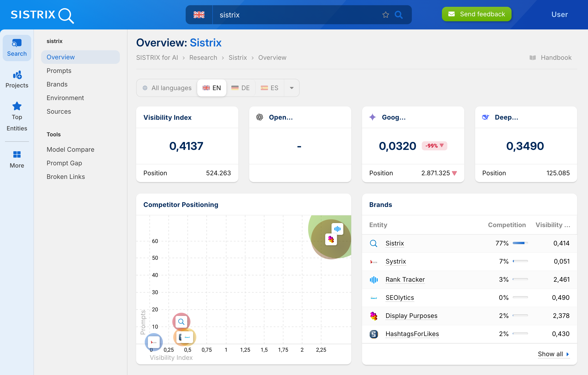The height and width of the screenshot is (375, 588).
Task: Select the All languages filter
Action: tap(167, 88)
